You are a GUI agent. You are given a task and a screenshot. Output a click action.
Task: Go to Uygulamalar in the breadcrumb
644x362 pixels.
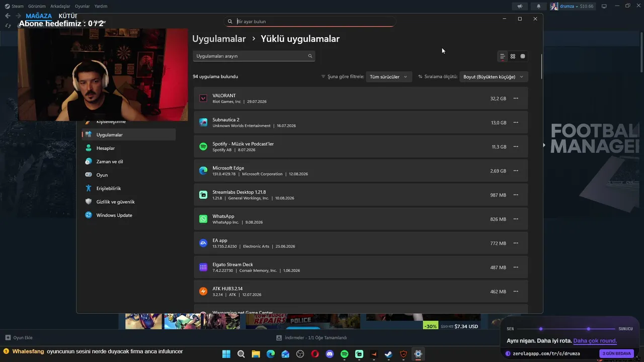219,39
